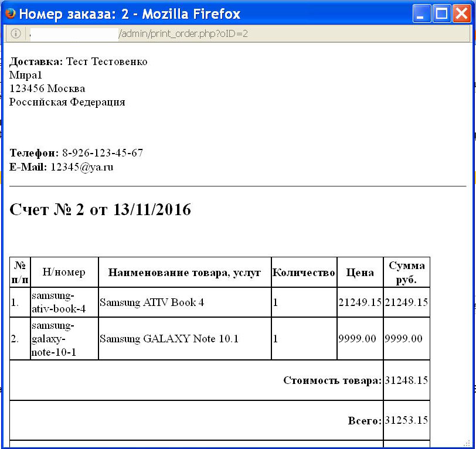The width and height of the screenshot is (476, 449).
Task: Maximize the Firefox order window
Action: click(x=441, y=13)
